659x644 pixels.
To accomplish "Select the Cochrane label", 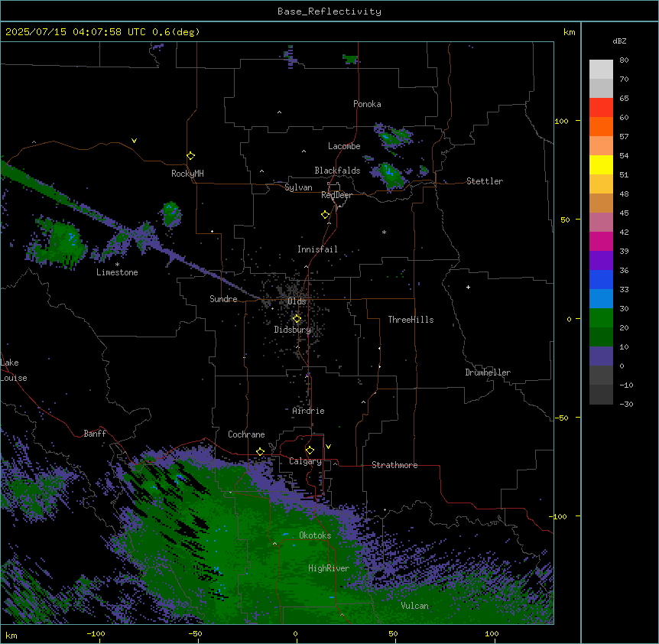I will pos(246,434).
